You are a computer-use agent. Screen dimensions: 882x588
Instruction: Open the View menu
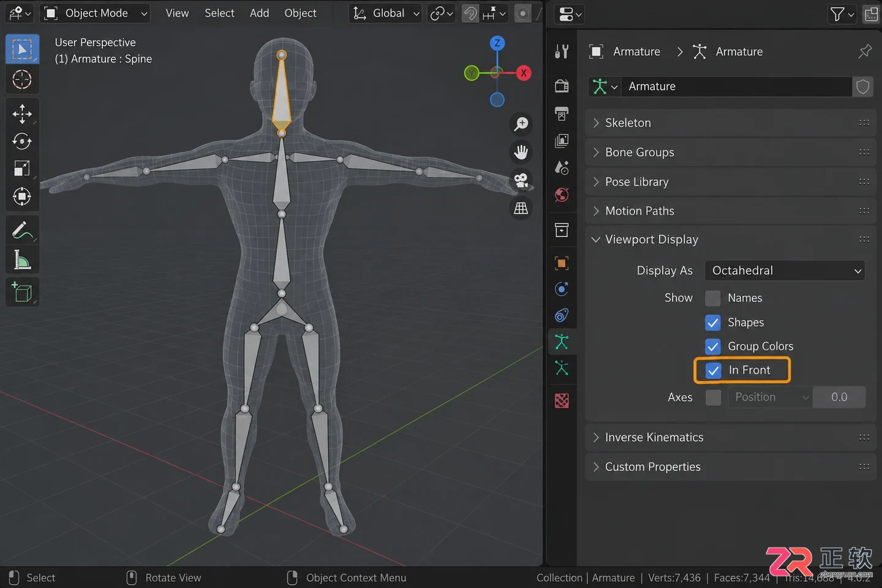(x=177, y=13)
